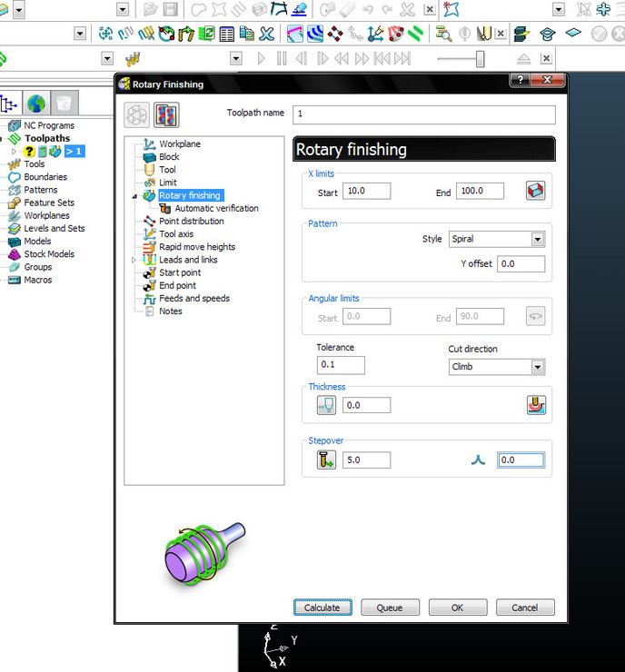Screen dimensions: 625x672
Task: Expand the Leads and links node
Action: 136,260
